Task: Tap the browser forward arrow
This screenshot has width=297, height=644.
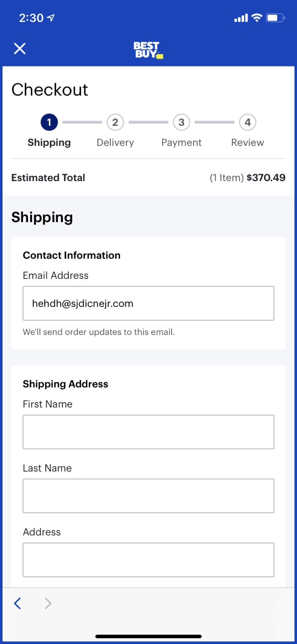Action: 48,603
